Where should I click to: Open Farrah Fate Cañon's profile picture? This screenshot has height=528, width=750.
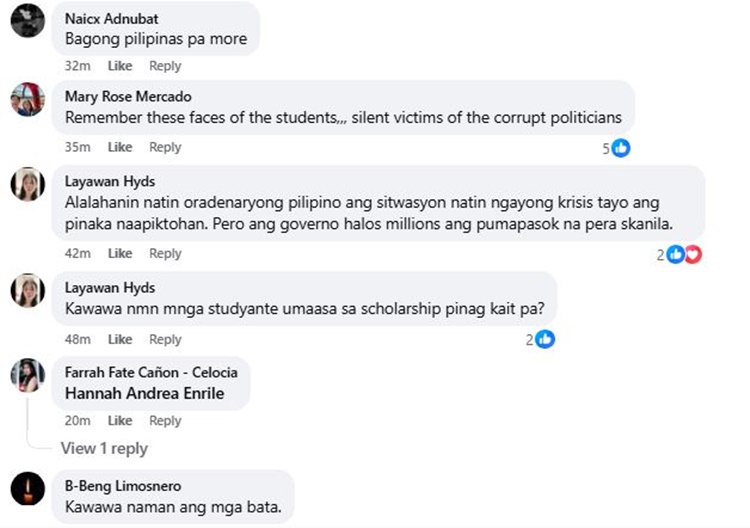[27, 375]
